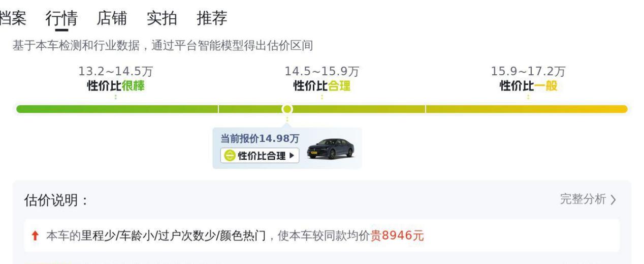This screenshot has height=264, width=644.
Task: Click the car thumbnail in price tooltip
Action: (331, 149)
